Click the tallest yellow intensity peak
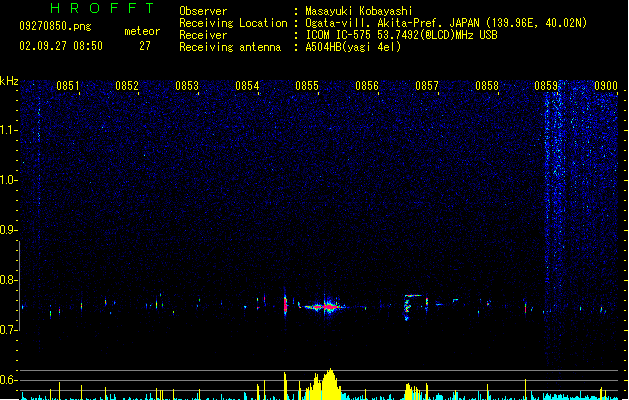 [330, 384]
